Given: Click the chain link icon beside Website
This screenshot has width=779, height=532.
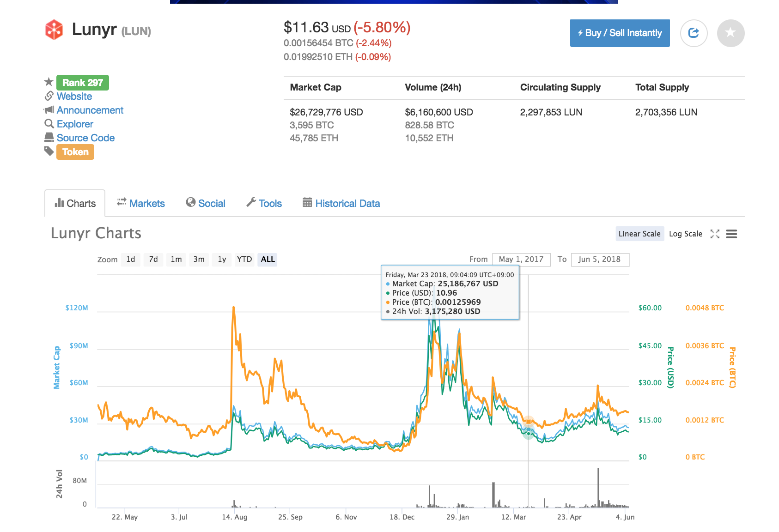Looking at the screenshot, I should pos(49,96).
